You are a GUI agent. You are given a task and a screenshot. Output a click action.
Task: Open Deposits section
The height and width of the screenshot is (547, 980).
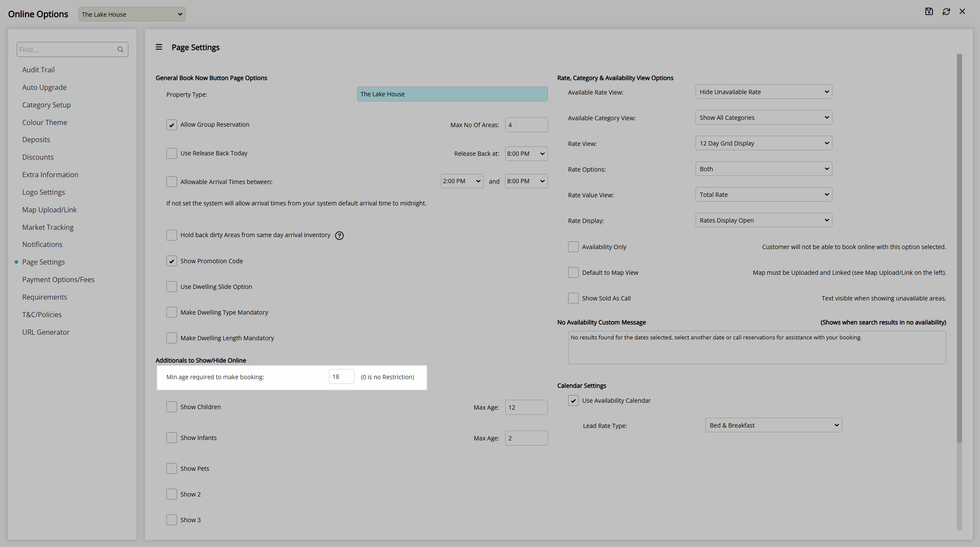pos(36,140)
